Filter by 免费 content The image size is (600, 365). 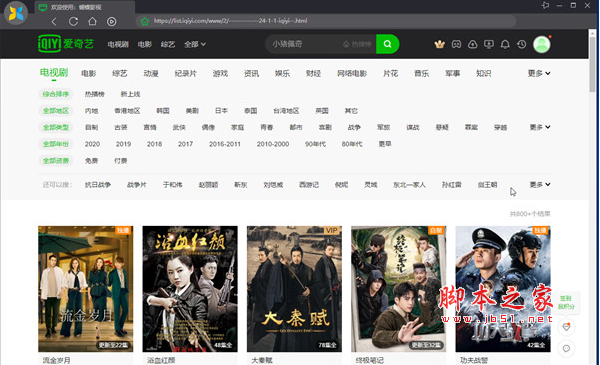pyautogui.click(x=91, y=161)
